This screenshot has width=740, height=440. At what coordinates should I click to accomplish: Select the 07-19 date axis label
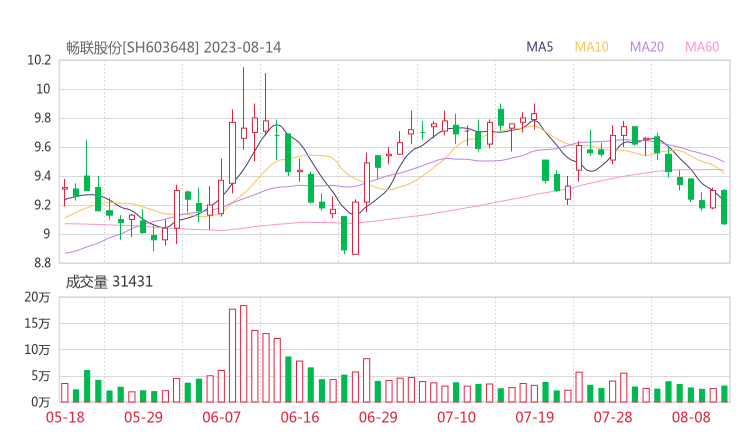(x=535, y=417)
